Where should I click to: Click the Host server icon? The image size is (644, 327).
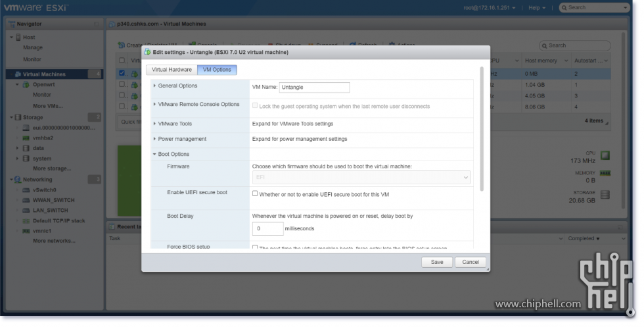pyautogui.click(x=18, y=38)
